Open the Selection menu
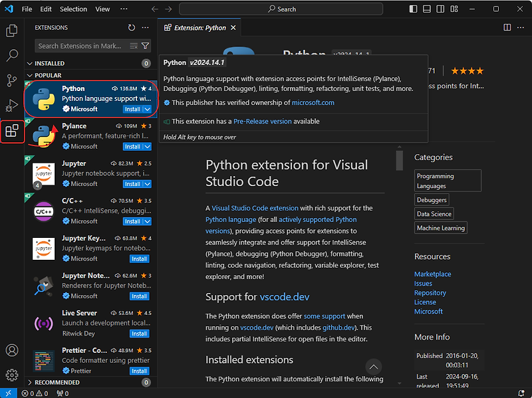Viewport: 532px width, 398px height. [73, 9]
